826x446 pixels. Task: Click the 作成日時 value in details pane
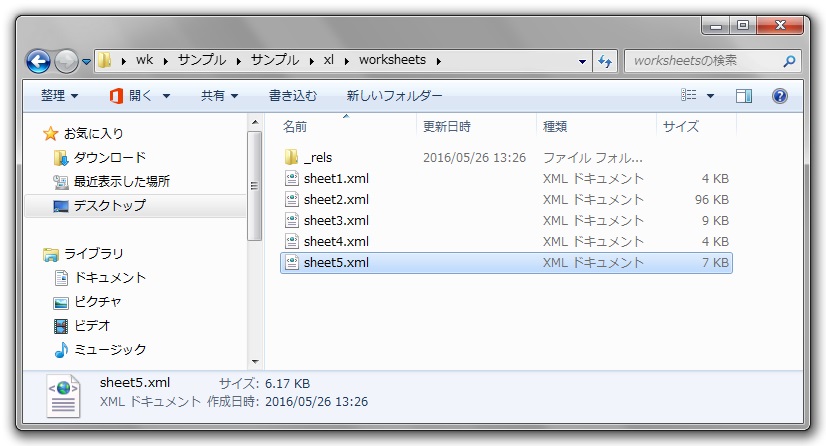click(316, 402)
